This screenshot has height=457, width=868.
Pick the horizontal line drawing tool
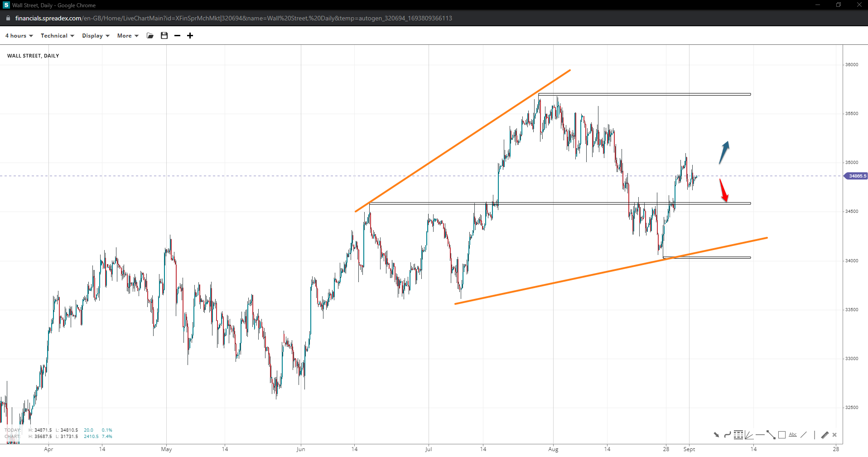(x=760, y=435)
